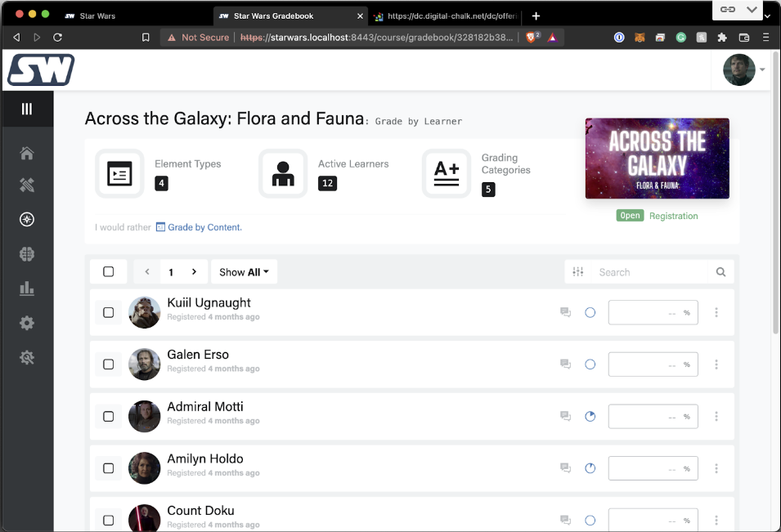The width and height of the screenshot is (781, 532).
Task: Open the browser extensions puzzle icon
Action: pyautogui.click(x=722, y=38)
